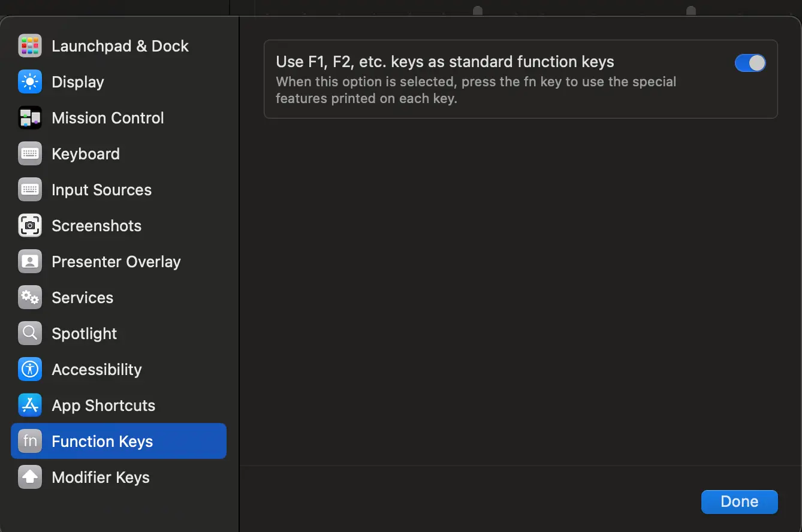The image size is (802, 532).
Task: Click the Keyboard icon in sidebar
Action: pos(29,154)
